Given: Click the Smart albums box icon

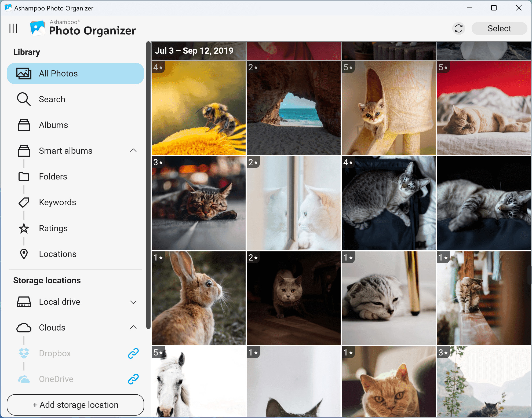Looking at the screenshot, I should tap(24, 151).
